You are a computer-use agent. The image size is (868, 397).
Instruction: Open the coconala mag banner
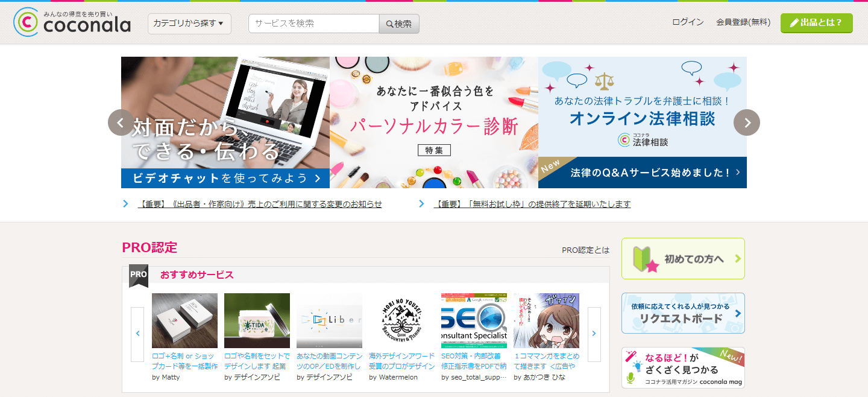[x=683, y=367]
